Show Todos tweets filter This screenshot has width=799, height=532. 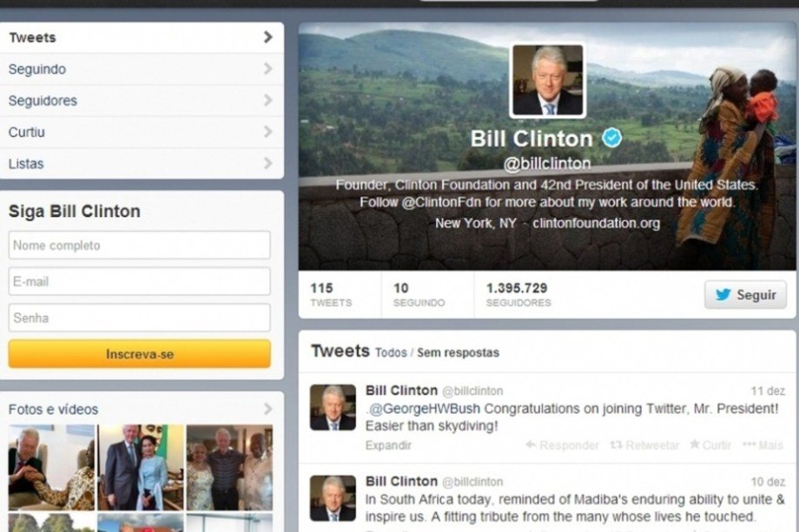click(x=391, y=353)
